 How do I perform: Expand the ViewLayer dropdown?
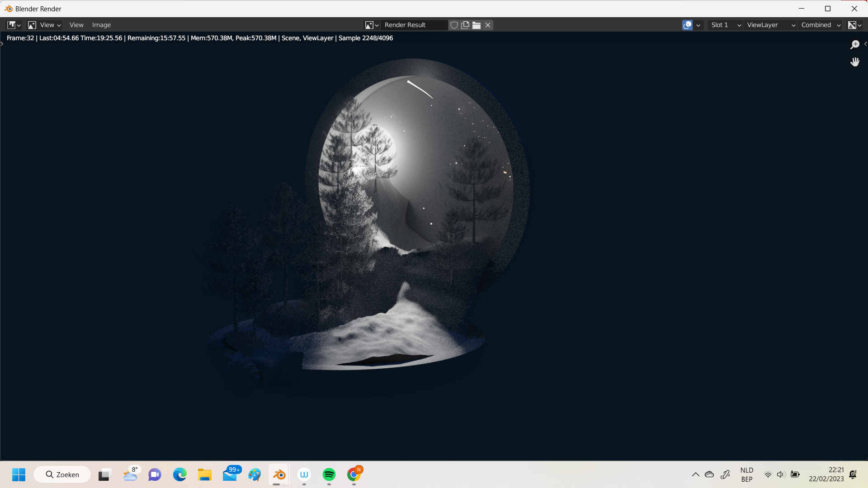[x=770, y=25]
